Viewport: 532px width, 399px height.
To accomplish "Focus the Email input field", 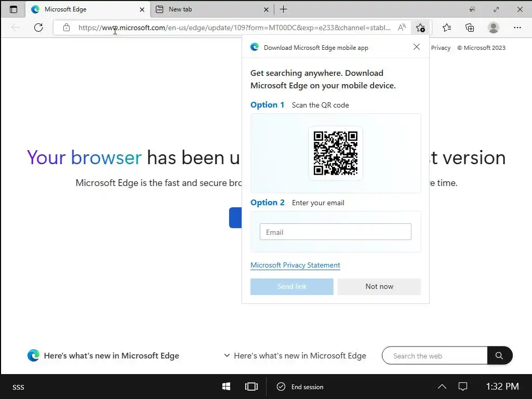I will [336, 232].
